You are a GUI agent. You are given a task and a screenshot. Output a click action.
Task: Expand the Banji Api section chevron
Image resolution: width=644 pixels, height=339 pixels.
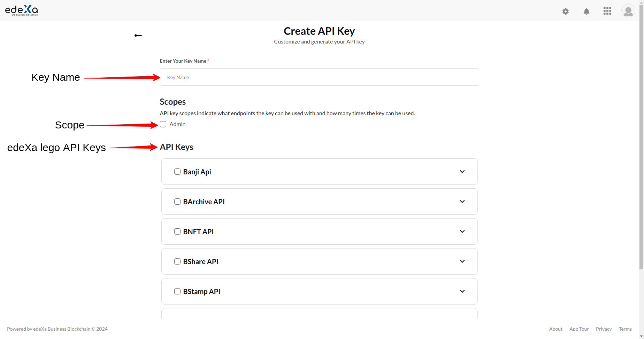point(462,172)
